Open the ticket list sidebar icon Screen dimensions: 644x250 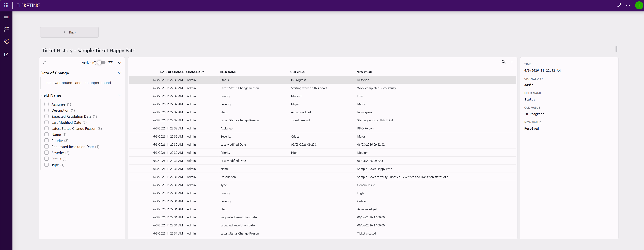[x=7, y=29]
